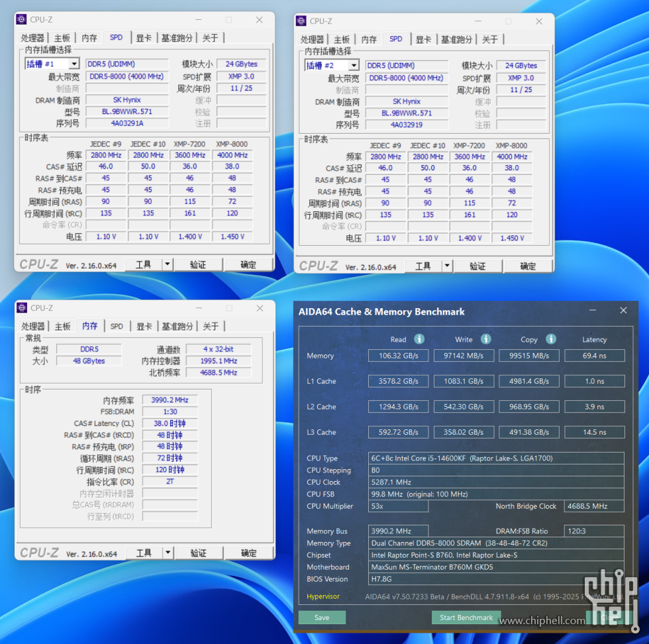Click 确定 button in slot #1 window

pyautogui.click(x=248, y=264)
